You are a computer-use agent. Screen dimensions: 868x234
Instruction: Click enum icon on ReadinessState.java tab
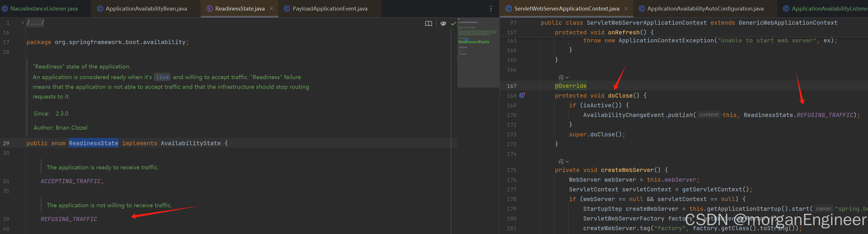click(210, 9)
